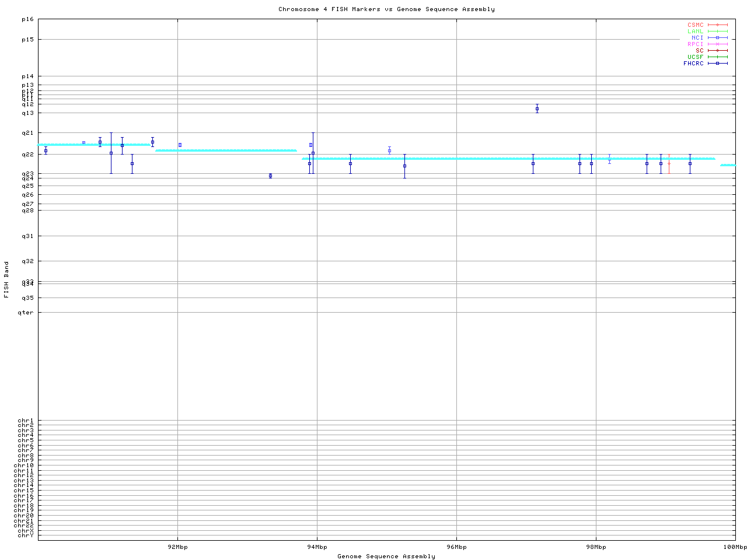Click the chr1 label on y-axis
The image size is (747, 560).
pos(26,421)
